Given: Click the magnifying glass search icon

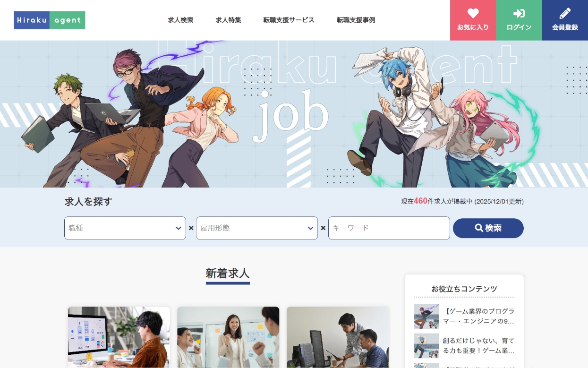Looking at the screenshot, I should 479,228.
